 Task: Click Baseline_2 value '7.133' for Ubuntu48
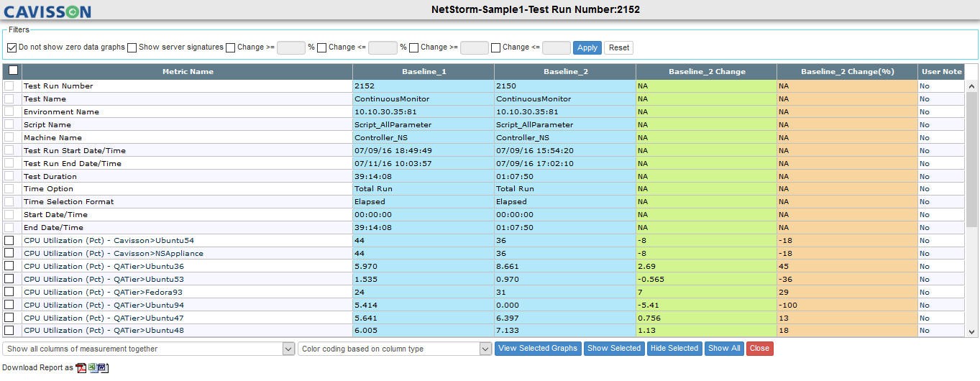[508, 331]
